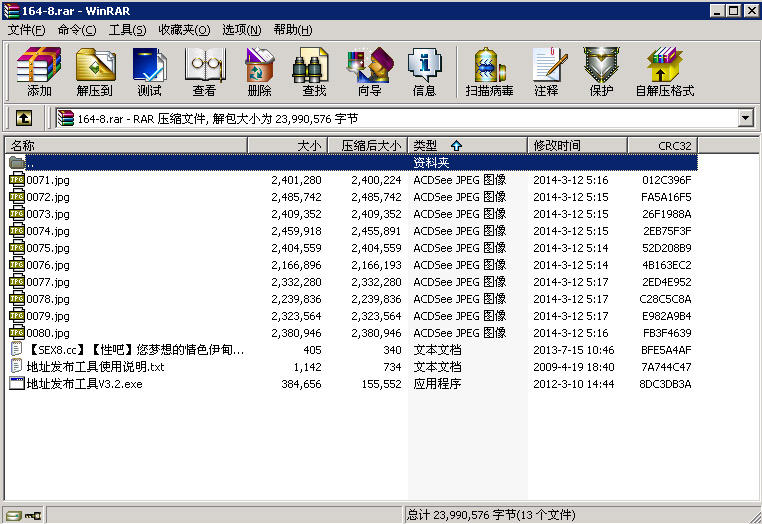The image size is (762, 524).
Task: Click the Find (查找) binoculars icon
Action: point(313,71)
